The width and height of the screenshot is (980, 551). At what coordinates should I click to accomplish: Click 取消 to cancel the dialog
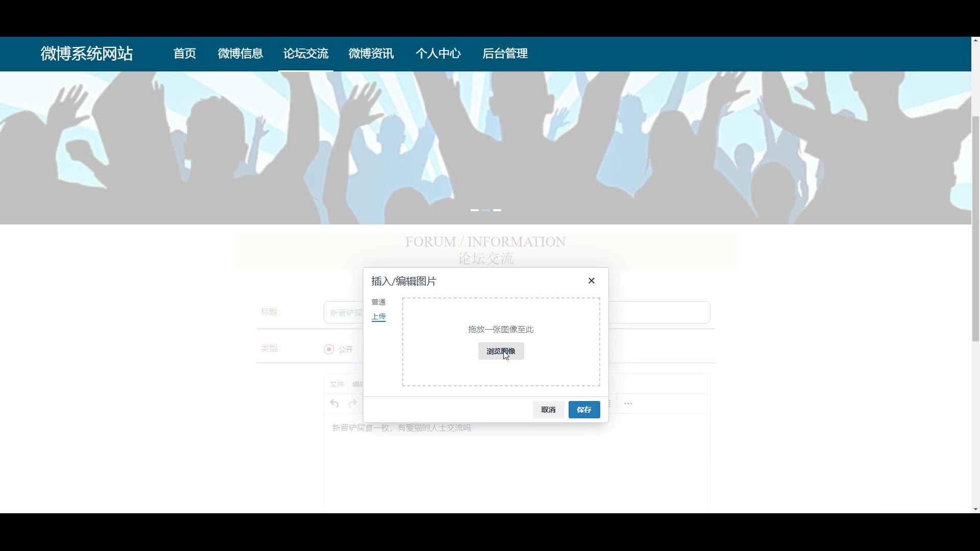pyautogui.click(x=548, y=410)
